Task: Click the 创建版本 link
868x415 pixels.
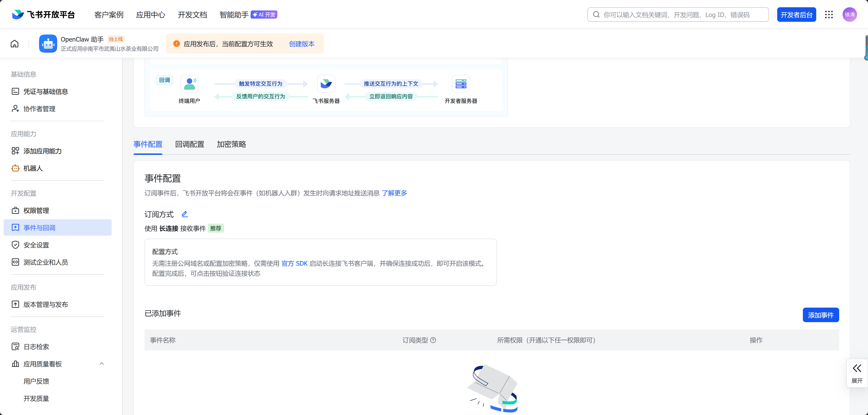Action: 302,44
